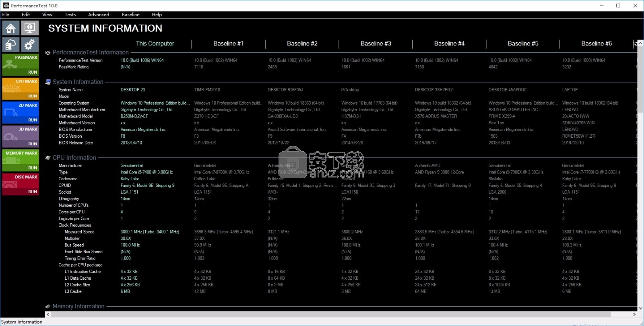Viewport: 644px width, 326px height.
Task: Click the System Information section icon
Action: pos(48,82)
